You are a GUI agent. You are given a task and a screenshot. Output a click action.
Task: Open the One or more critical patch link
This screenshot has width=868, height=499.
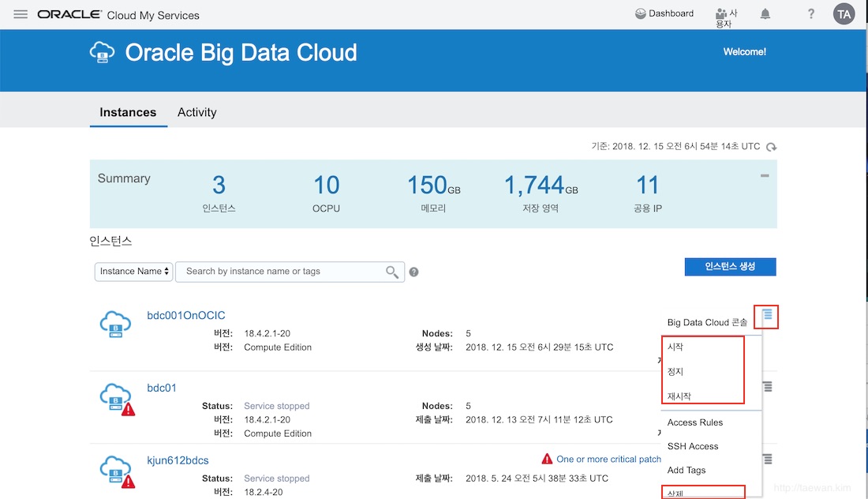tap(608, 459)
